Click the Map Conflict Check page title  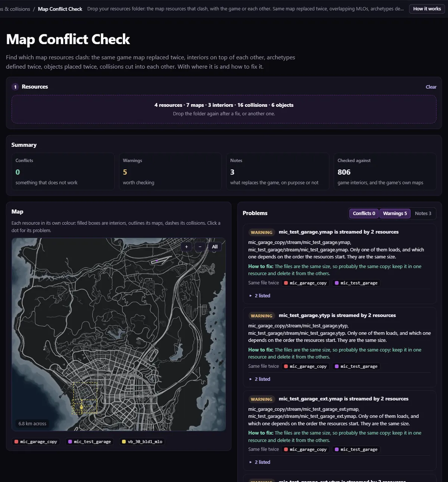click(68, 39)
